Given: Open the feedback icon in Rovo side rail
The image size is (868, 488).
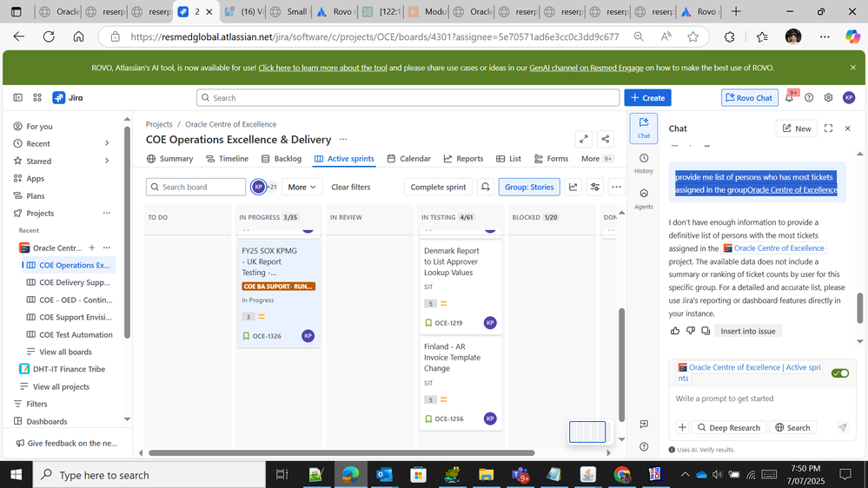Looking at the screenshot, I should [x=643, y=424].
